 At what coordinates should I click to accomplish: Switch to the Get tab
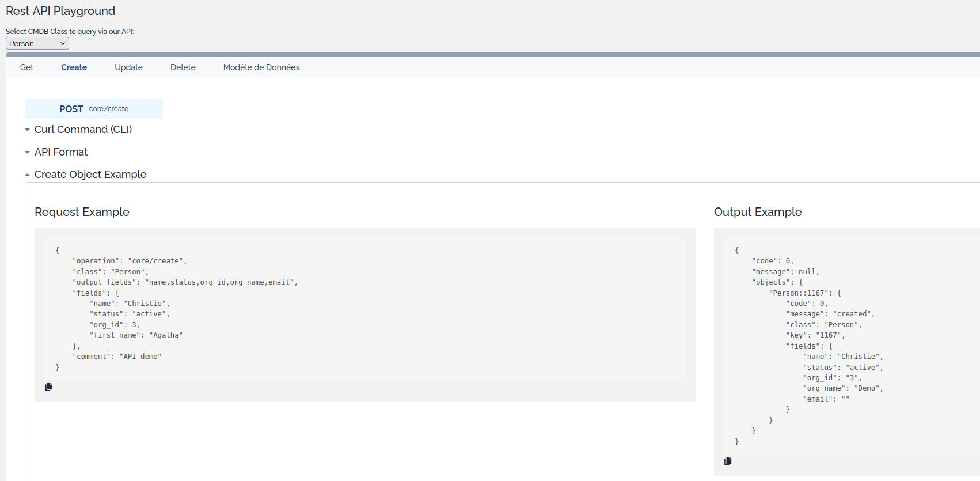[x=26, y=67]
